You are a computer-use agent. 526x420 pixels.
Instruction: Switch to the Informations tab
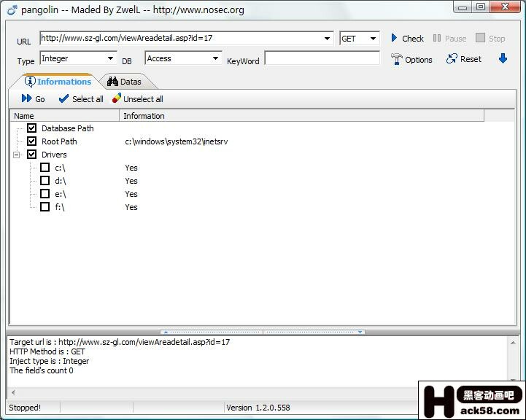click(58, 82)
